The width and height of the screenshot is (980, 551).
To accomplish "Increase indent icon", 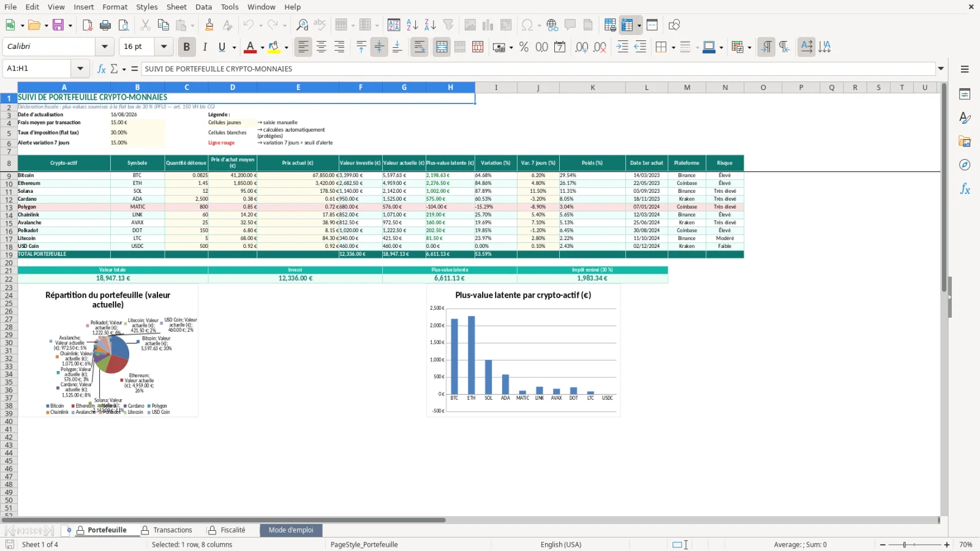I will pos(622,47).
